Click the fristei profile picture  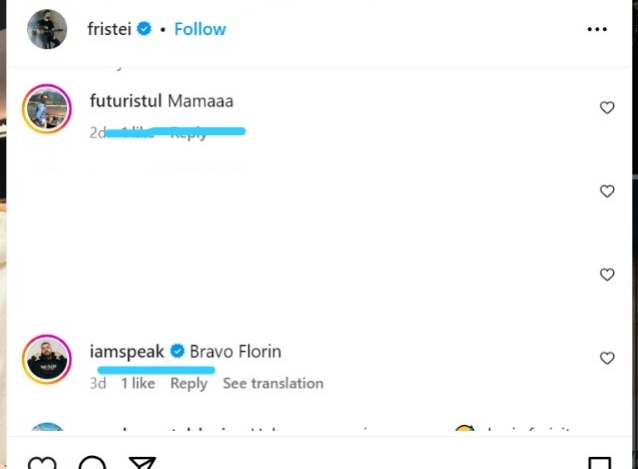[x=47, y=30]
